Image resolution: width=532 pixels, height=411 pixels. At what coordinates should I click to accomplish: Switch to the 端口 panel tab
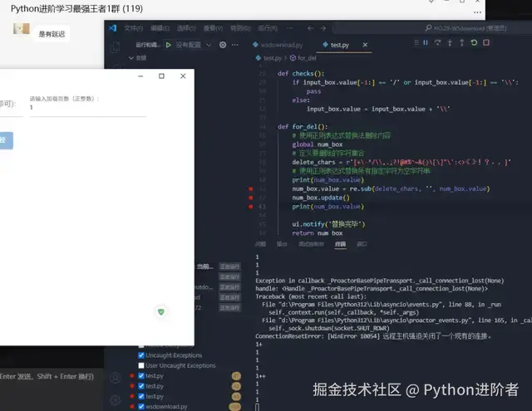362,244
